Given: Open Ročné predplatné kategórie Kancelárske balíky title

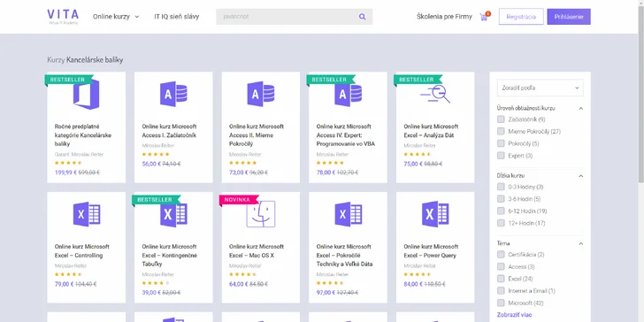Looking at the screenshot, I should click(x=83, y=135).
